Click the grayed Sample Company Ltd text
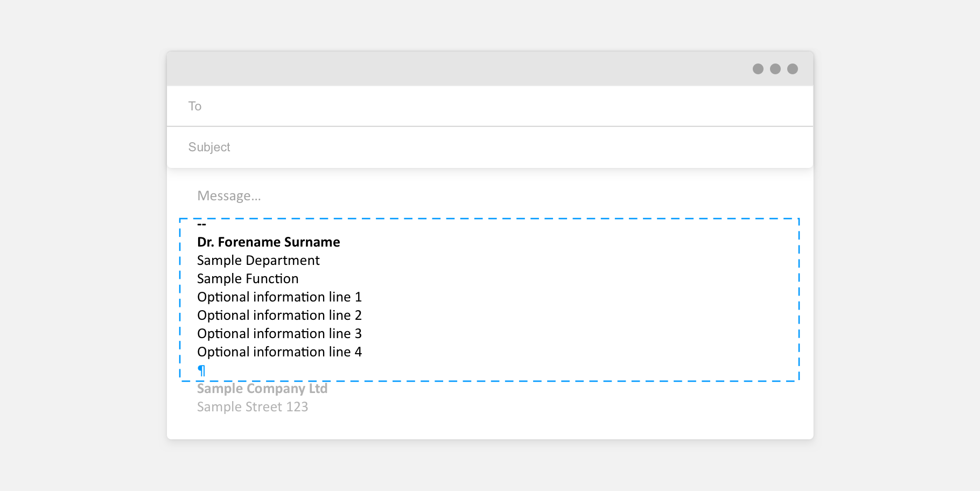This screenshot has height=491, width=980. click(262, 389)
